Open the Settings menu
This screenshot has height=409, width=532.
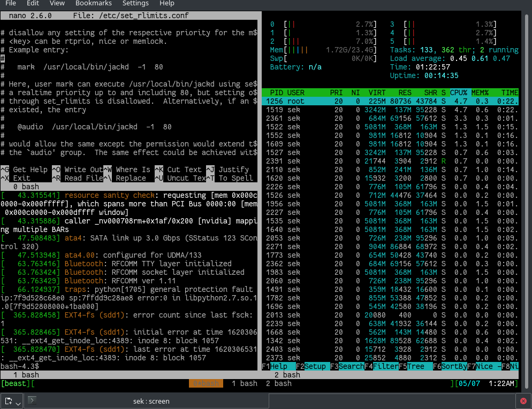point(135,3)
